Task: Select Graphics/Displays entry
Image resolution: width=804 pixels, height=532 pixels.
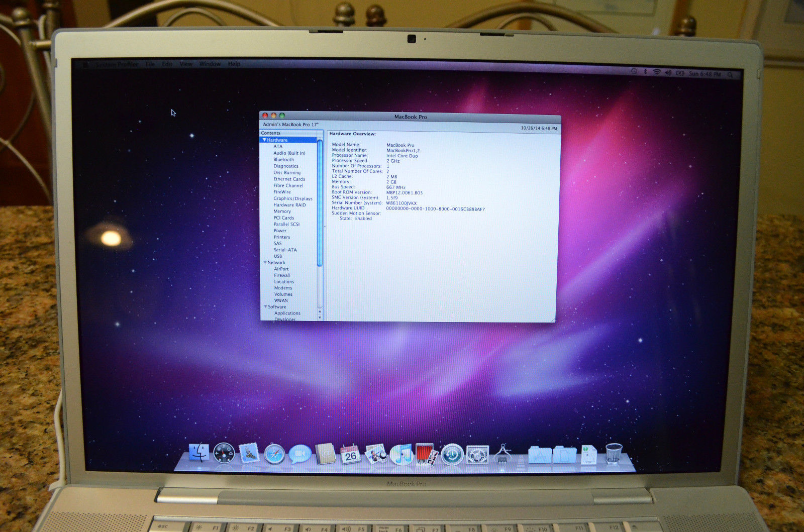Action: click(293, 198)
